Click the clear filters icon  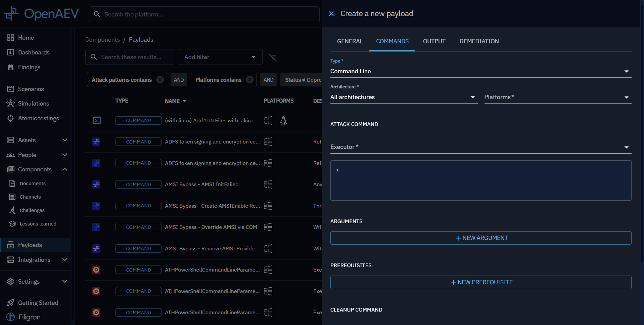pos(273,57)
